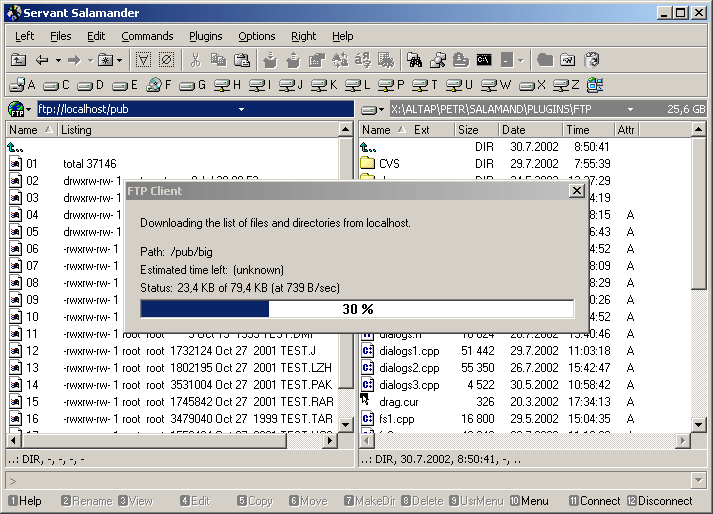Switch to network drive Z

(566, 85)
